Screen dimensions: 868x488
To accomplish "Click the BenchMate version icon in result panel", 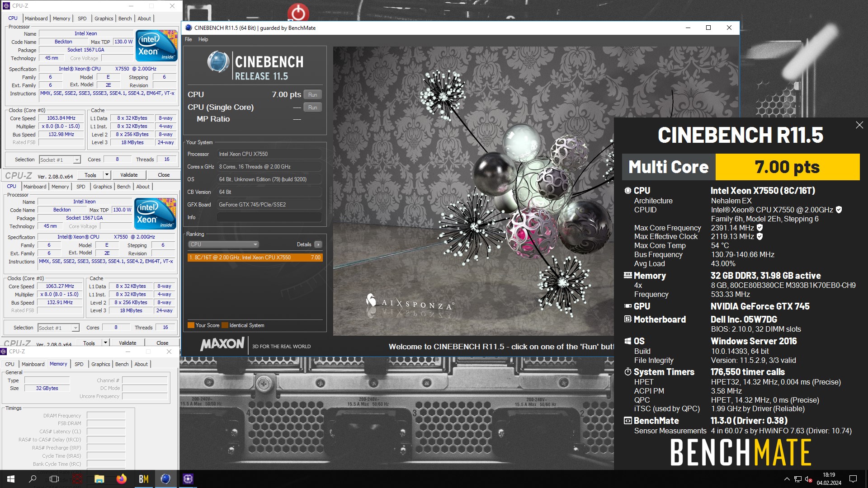I will tap(627, 420).
